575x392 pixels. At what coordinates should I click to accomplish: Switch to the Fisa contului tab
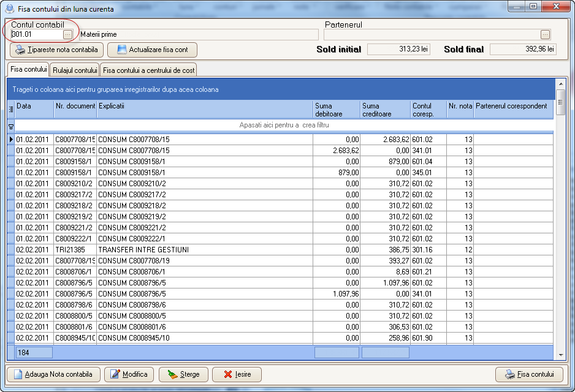[29, 69]
